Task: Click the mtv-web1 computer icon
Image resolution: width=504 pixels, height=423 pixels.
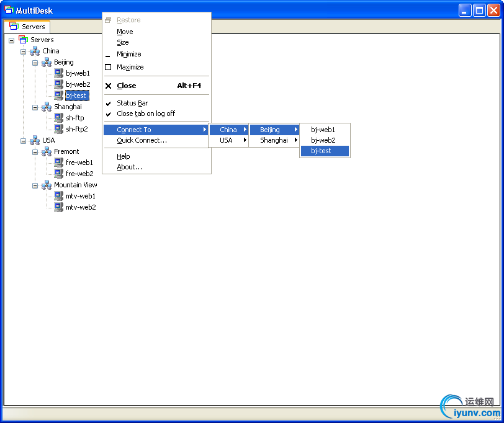Action: coord(58,196)
